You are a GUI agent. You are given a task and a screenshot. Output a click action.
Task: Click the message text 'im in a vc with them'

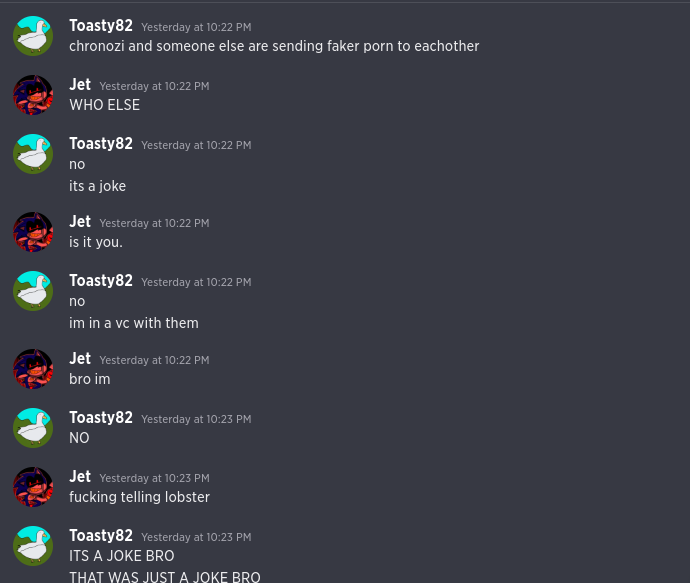click(x=134, y=323)
